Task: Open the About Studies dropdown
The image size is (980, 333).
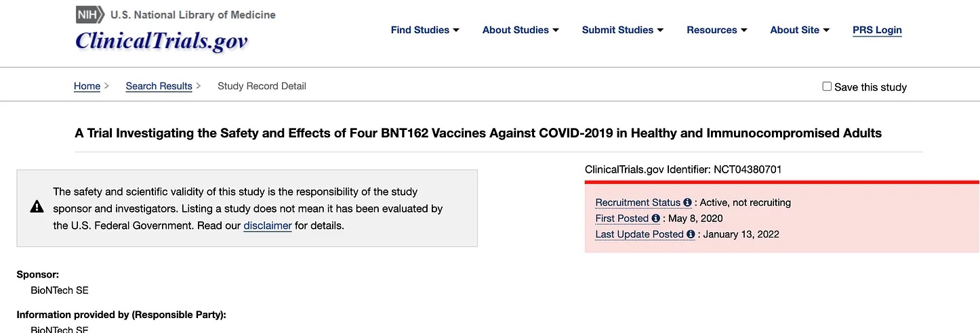Action: tap(520, 30)
